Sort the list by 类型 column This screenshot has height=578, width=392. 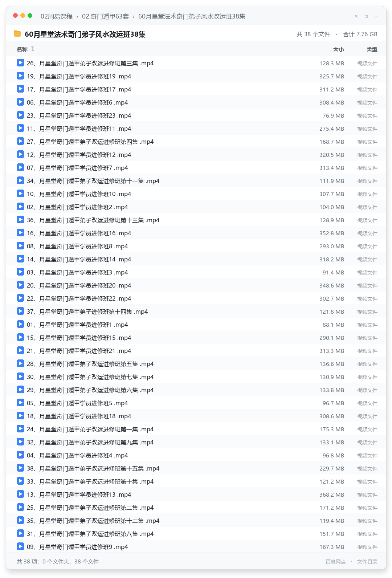372,49
